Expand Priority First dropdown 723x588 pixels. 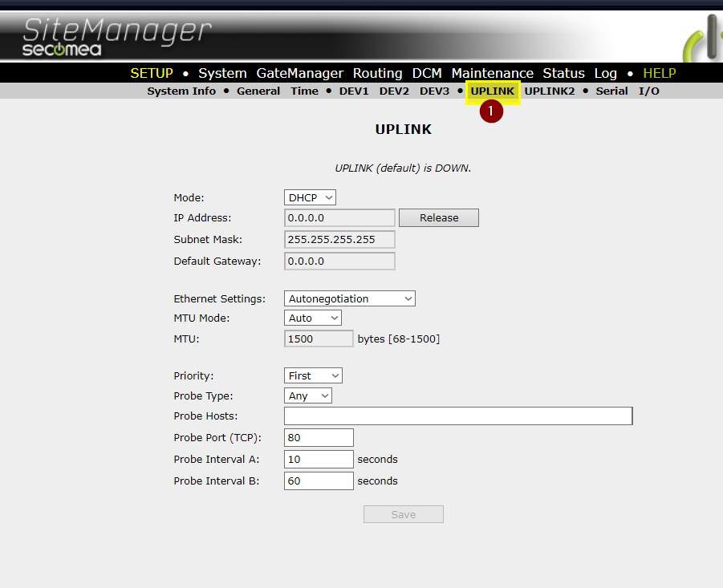pos(313,375)
